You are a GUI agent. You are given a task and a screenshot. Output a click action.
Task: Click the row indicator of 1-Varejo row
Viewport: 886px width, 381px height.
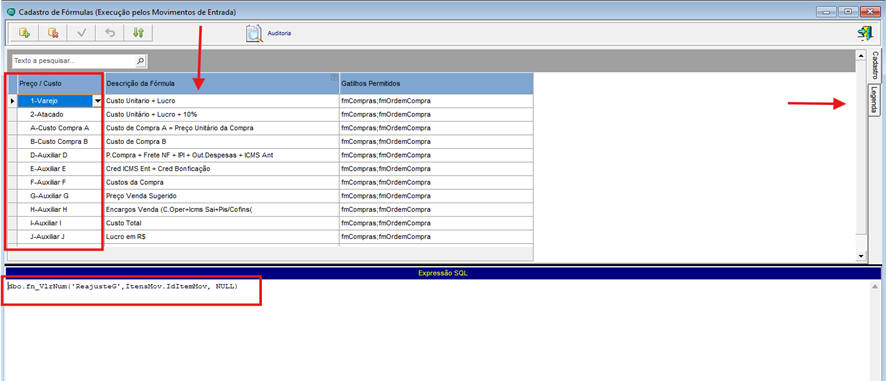(12, 101)
